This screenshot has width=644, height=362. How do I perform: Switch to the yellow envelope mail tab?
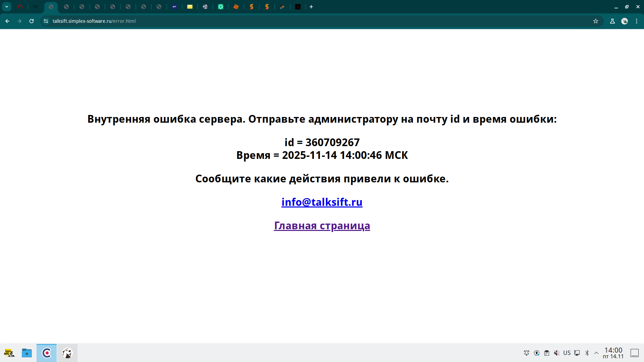point(190,7)
